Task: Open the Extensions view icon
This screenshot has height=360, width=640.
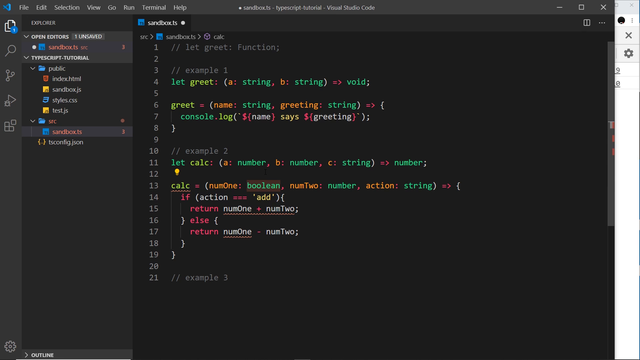Action: pyautogui.click(x=10, y=125)
